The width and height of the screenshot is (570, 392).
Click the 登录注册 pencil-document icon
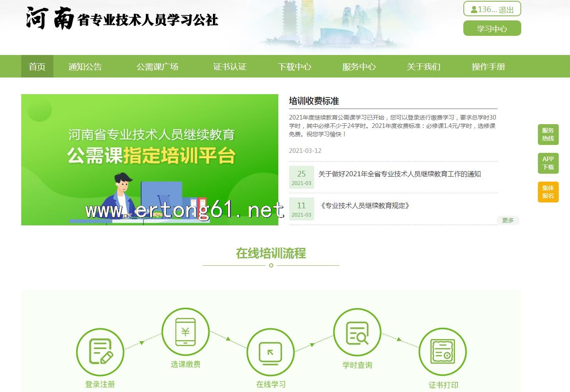click(x=100, y=352)
